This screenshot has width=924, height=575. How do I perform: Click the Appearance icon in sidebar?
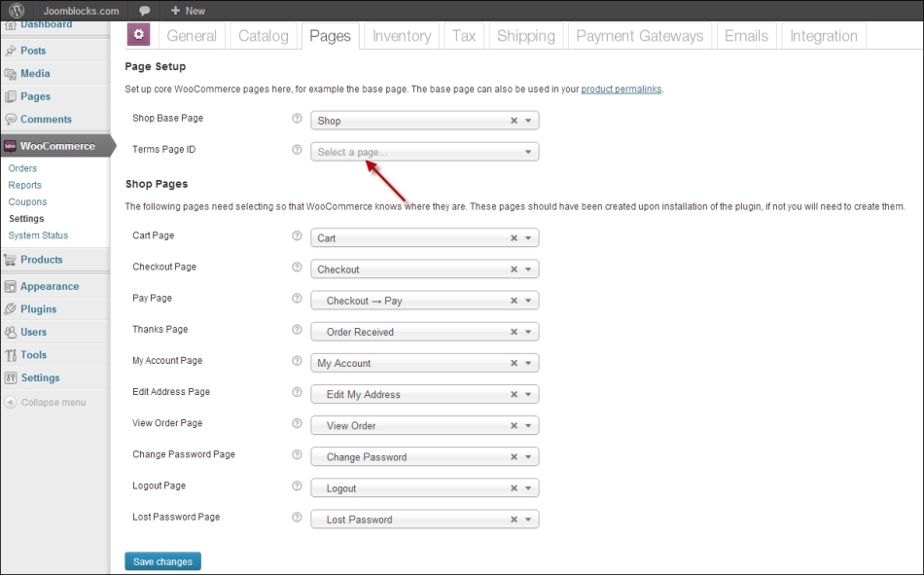10,287
